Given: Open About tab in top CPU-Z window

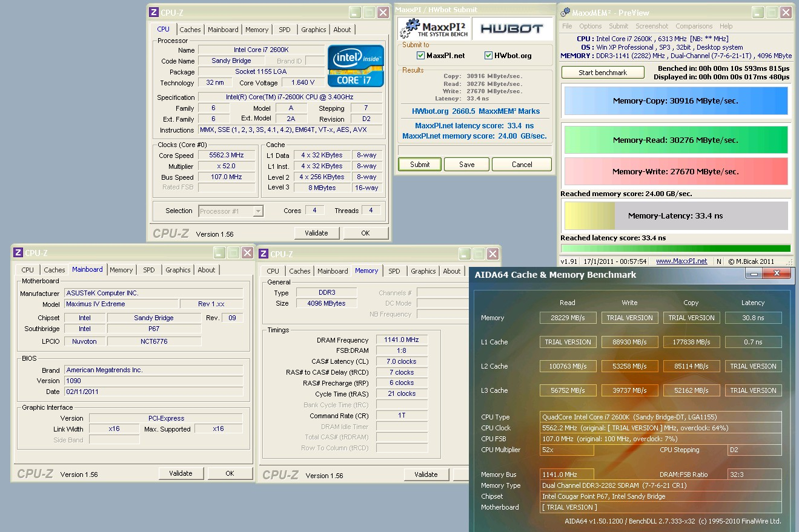Looking at the screenshot, I should coord(342,30).
